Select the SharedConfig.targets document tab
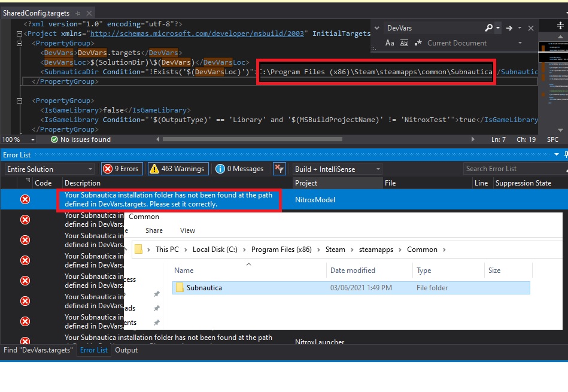The height and width of the screenshot is (392, 568). [37, 13]
